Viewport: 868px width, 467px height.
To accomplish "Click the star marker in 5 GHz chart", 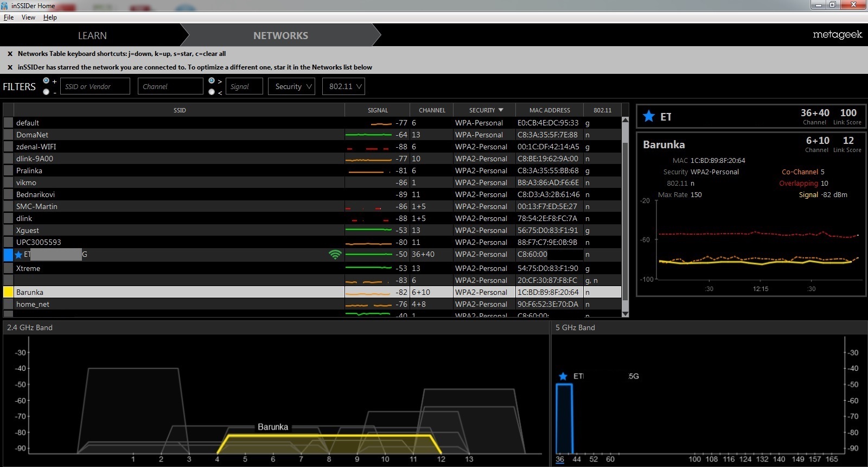I will (563, 376).
